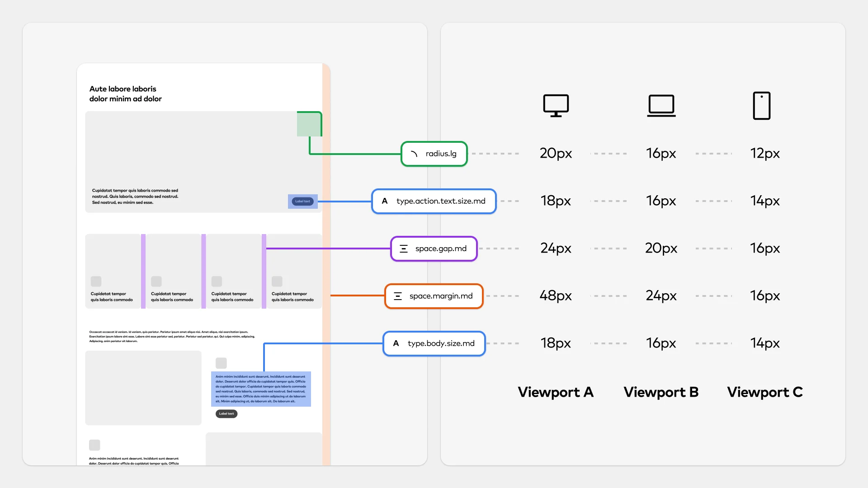Click the laptop device icon
Viewport: 868px width, 488px height.
661,106
